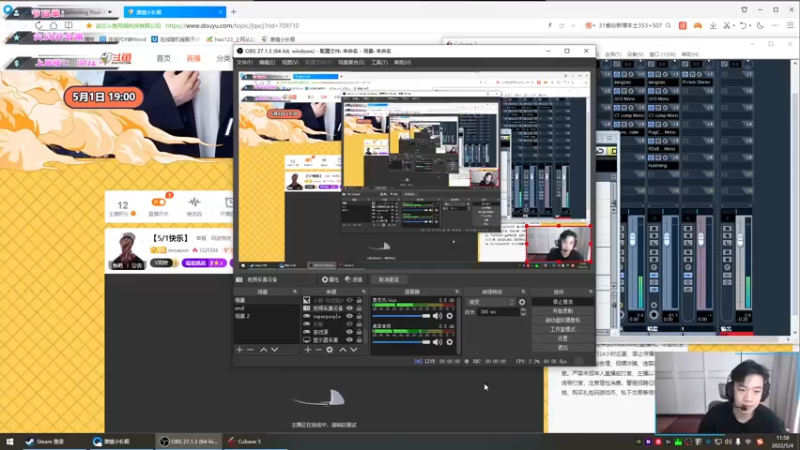Open OBS 文件(F) menu
The height and width of the screenshot is (450, 800).
coord(244,62)
